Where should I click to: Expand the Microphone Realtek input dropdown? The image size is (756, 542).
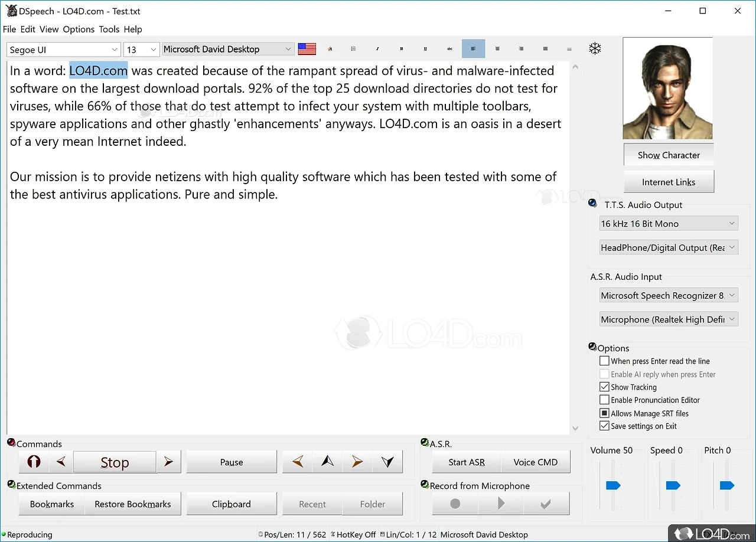click(669, 319)
